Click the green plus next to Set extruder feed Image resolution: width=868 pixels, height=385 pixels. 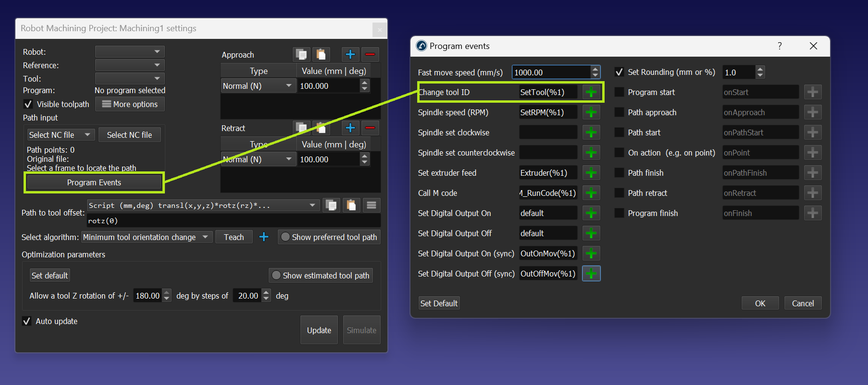click(x=591, y=173)
